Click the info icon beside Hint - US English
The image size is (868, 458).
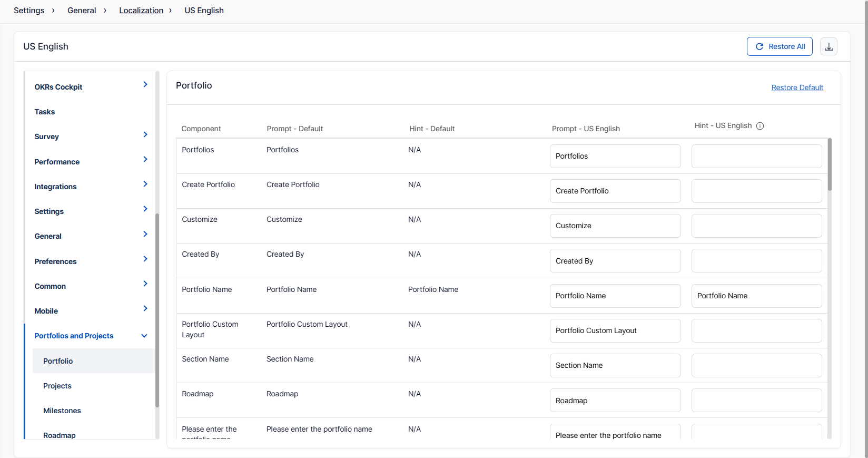[760, 126]
